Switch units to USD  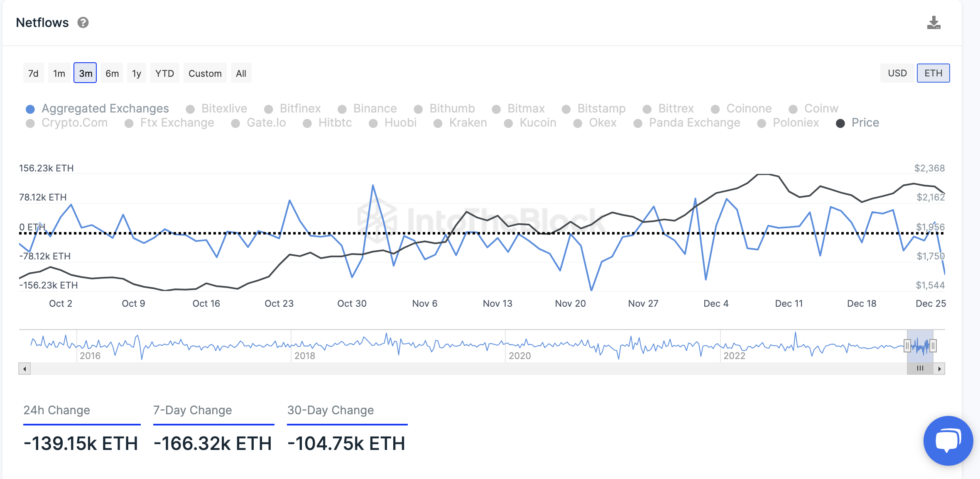(x=897, y=73)
